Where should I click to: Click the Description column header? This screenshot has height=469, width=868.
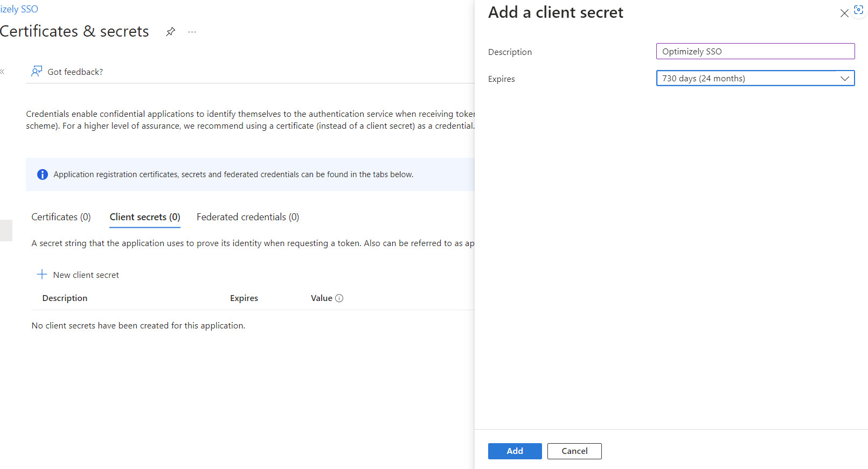pyautogui.click(x=65, y=298)
